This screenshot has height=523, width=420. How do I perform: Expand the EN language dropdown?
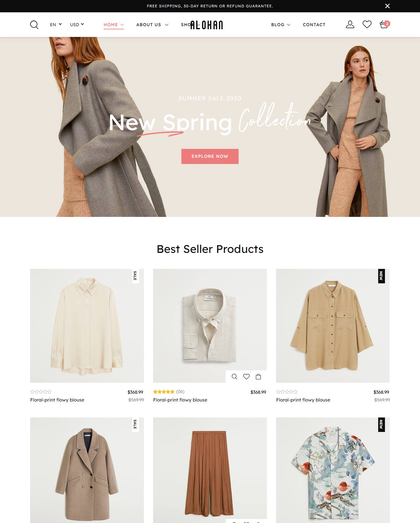pyautogui.click(x=56, y=24)
